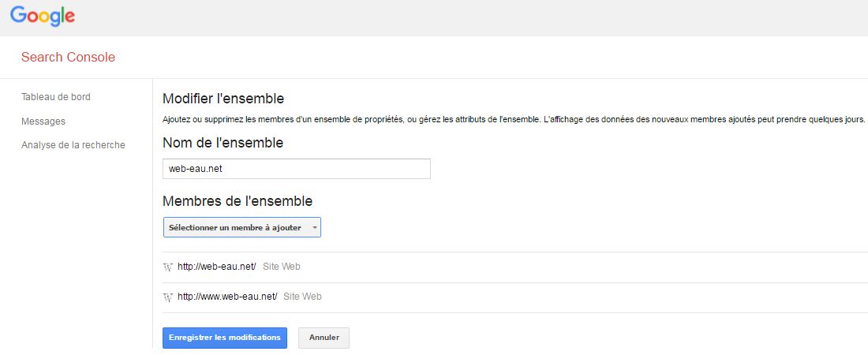Open Analyse de la recherche
The image size is (868, 355).
point(73,145)
